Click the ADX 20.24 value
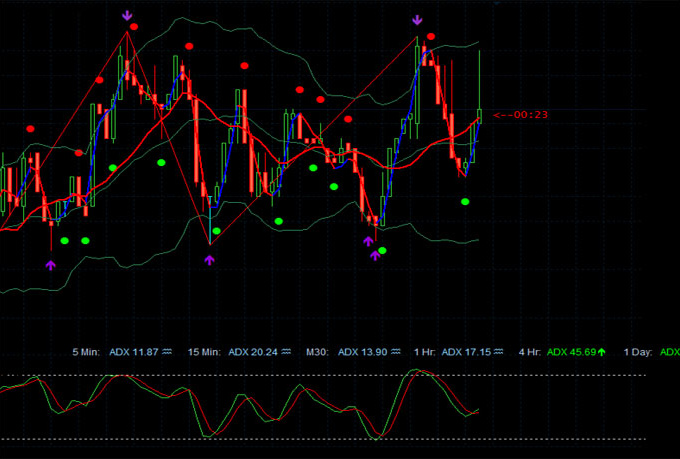680x459 pixels. [253, 352]
